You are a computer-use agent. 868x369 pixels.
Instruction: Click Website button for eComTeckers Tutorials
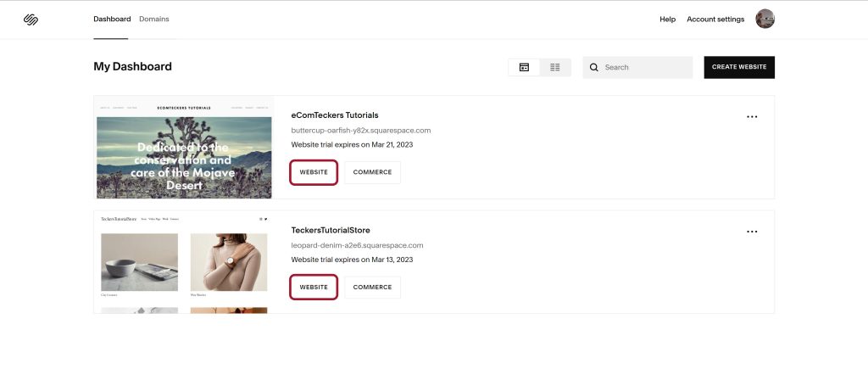pyautogui.click(x=314, y=172)
